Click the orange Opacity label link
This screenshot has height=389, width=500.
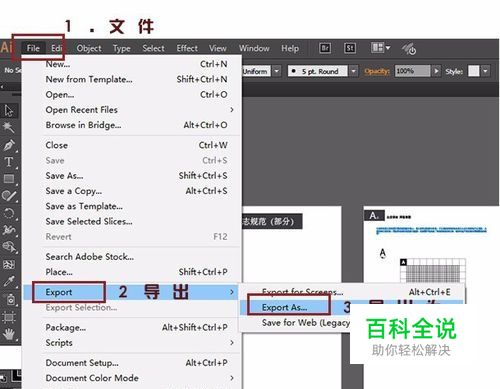click(x=377, y=72)
